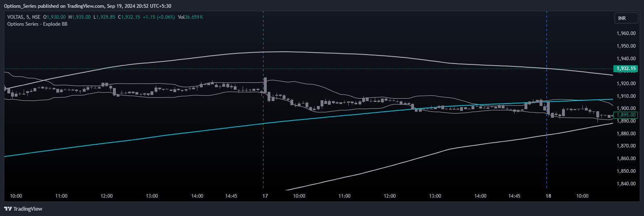Click the first 13:00 time label
Viewport: 644px width, 216px height.
[x=152, y=196]
